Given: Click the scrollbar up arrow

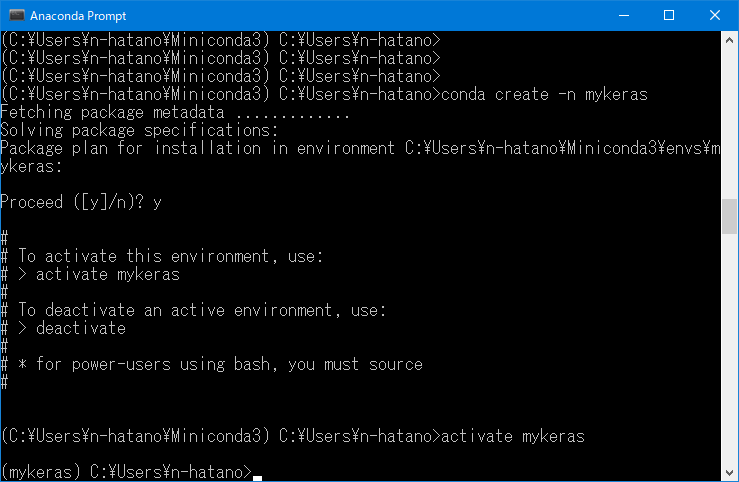Looking at the screenshot, I should point(730,41).
